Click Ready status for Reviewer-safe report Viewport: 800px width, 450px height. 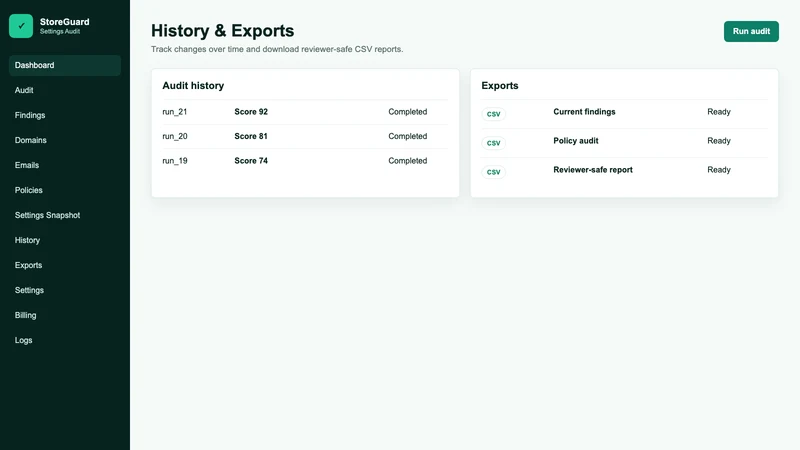pos(719,170)
